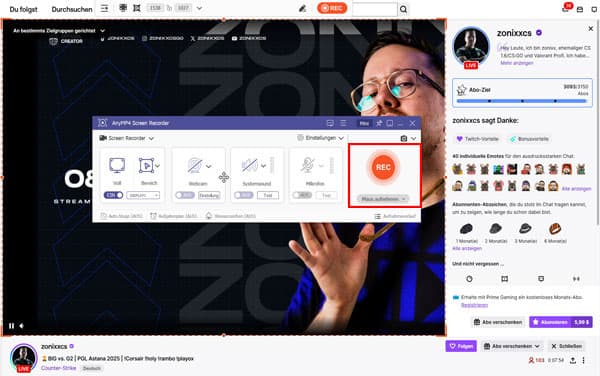Image resolution: width=600 pixels, height=376 pixels.
Task: Click the small REC button in top toolbar
Action: pyautogui.click(x=332, y=8)
